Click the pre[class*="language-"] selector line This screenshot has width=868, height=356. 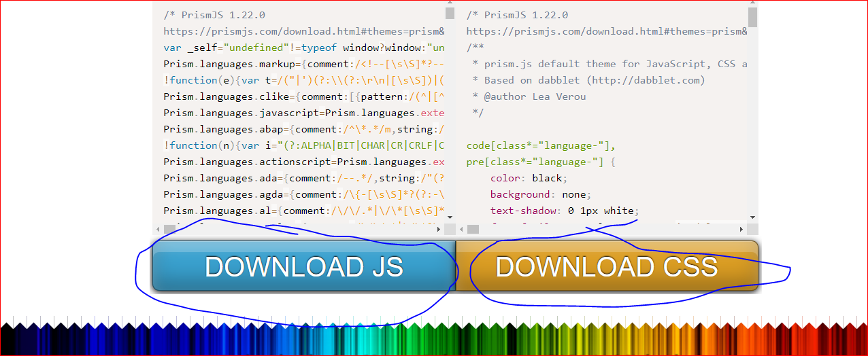(541, 162)
